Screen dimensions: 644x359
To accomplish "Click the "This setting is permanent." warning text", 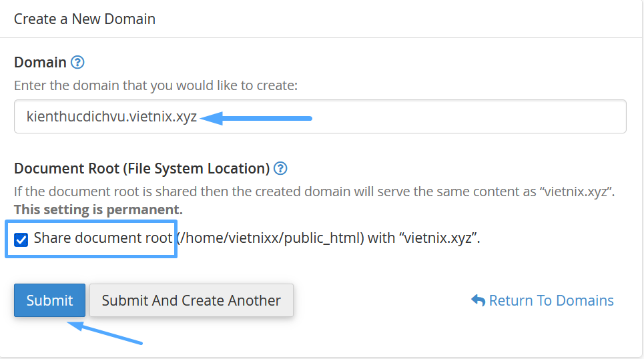I will 98,210.
